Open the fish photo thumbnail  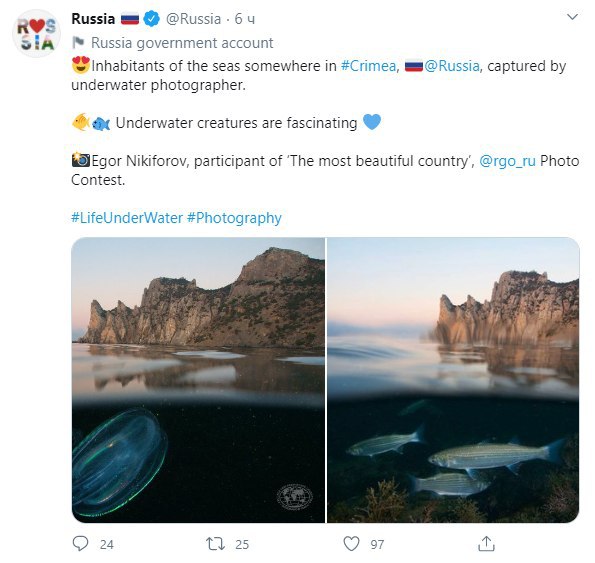click(x=453, y=380)
